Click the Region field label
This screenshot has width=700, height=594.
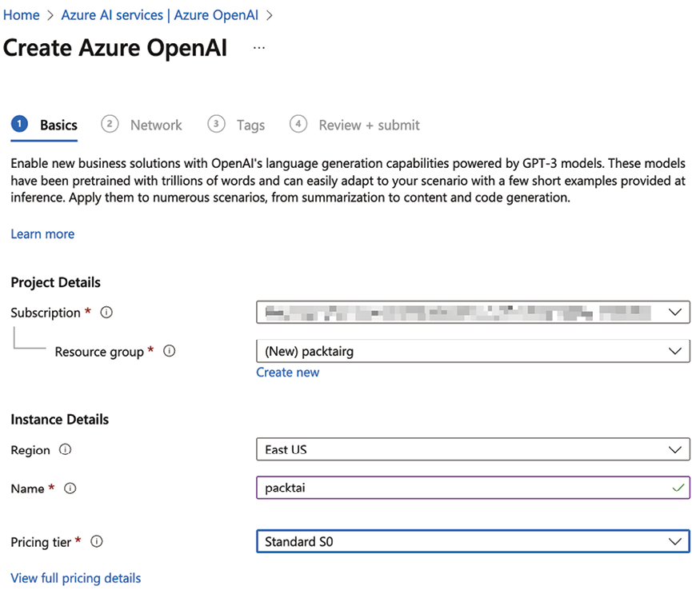(x=30, y=450)
